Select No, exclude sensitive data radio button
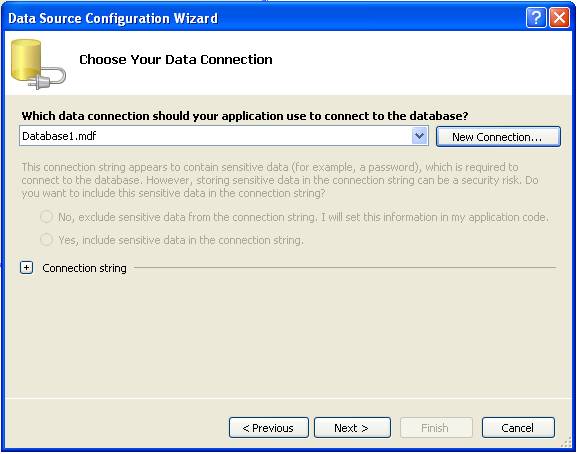Image resolution: width=577 pixels, height=454 pixels. coord(46,217)
